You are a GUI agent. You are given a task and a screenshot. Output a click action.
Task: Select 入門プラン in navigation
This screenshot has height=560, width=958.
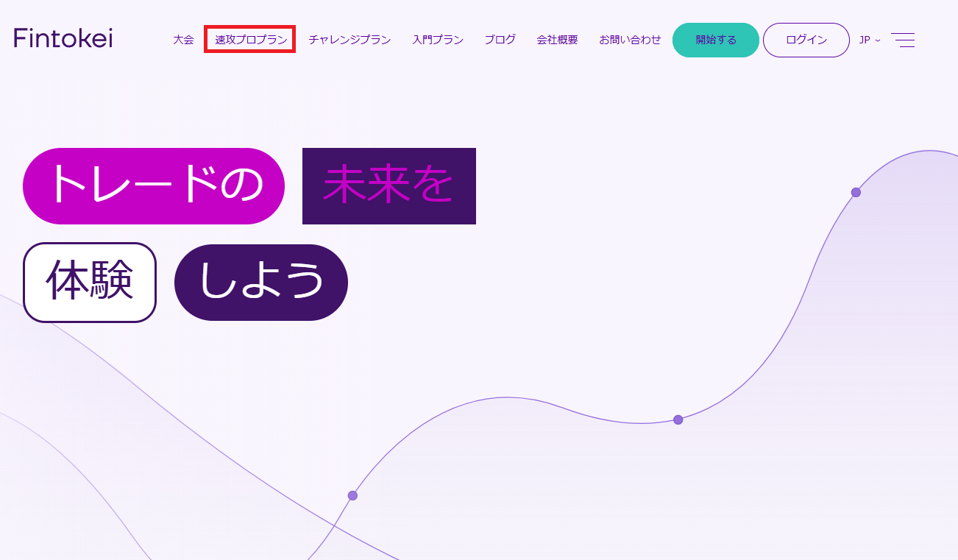tap(438, 40)
